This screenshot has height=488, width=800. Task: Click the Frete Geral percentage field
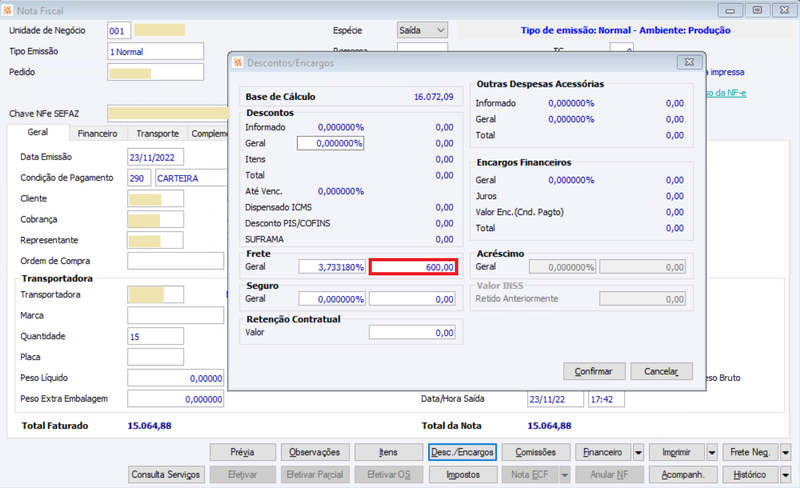pos(332,267)
